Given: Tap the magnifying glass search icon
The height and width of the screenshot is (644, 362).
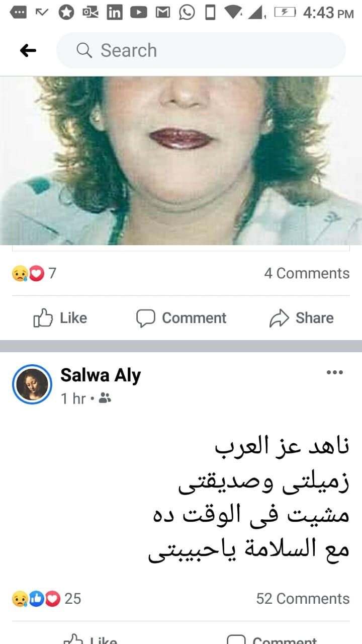Looking at the screenshot, I should (x=84, y=50).
